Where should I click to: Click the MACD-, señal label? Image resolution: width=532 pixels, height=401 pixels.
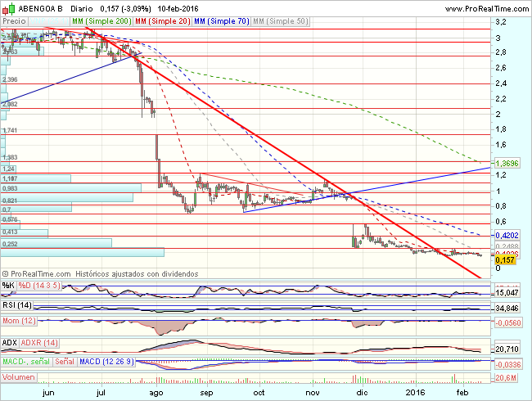[26, 362]
